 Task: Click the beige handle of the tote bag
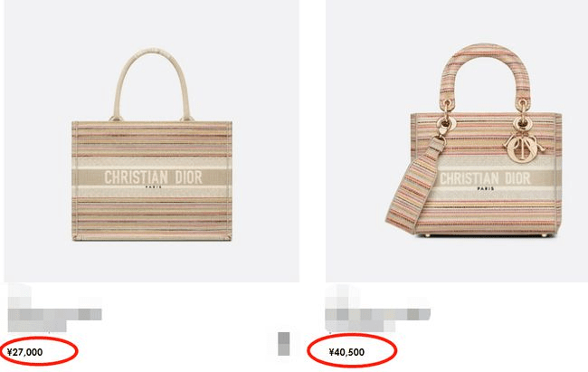pos(153,83)
